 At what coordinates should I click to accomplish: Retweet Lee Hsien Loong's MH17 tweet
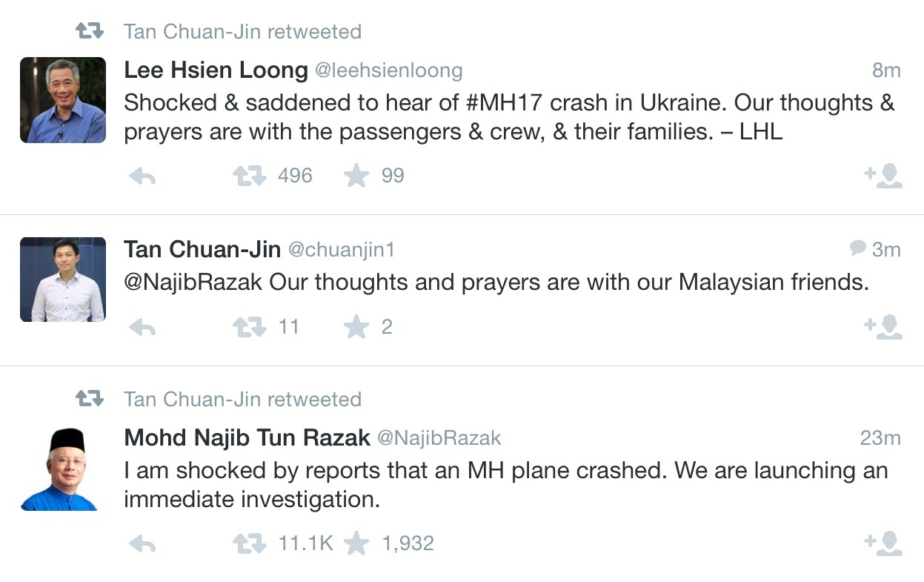249,176
